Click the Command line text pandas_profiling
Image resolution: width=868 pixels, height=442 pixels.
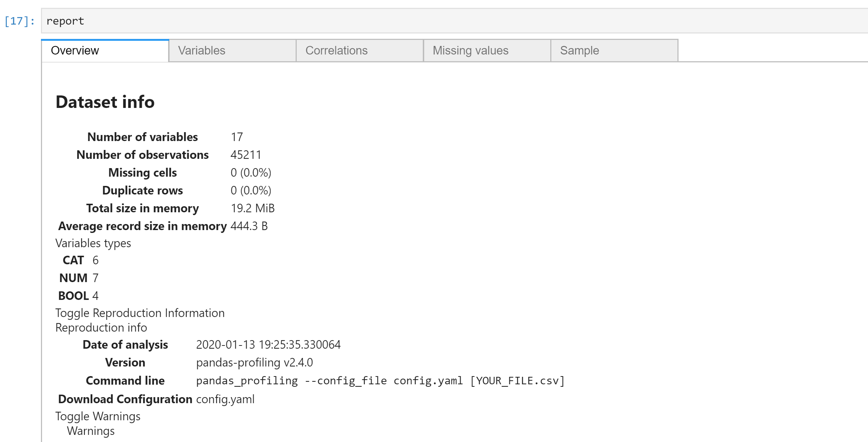click(x=247, y=380)
